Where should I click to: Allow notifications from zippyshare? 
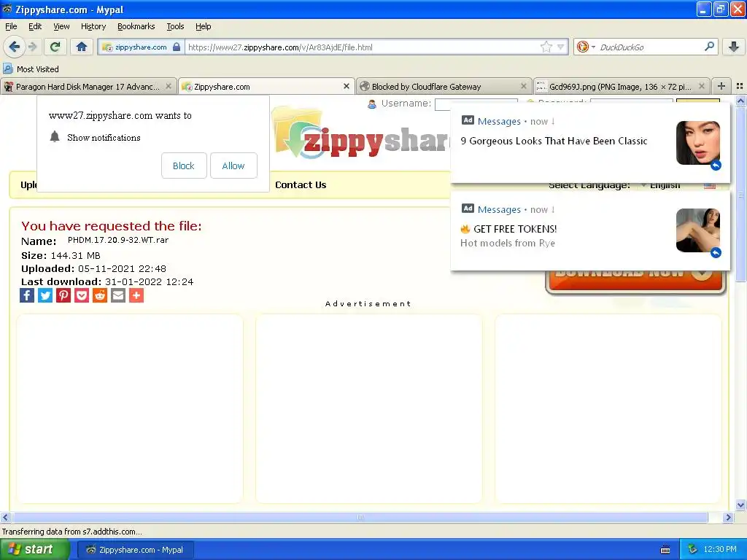(x=233, y=166)
